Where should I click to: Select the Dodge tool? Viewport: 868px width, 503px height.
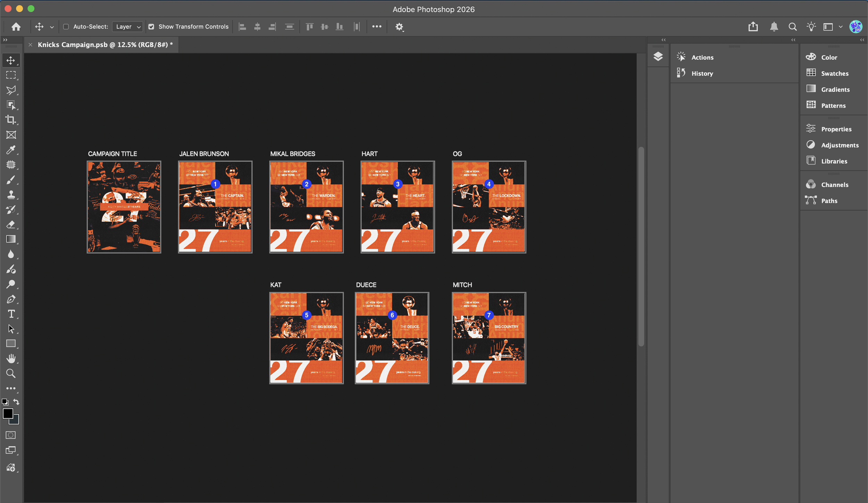(11, 284)
